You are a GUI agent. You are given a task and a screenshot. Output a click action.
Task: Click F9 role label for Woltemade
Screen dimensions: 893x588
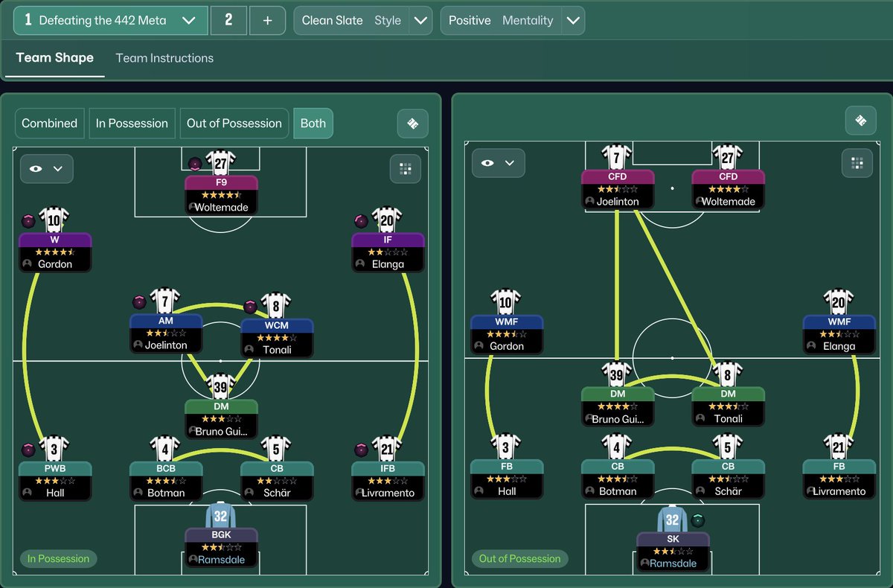tap(221, 182)
